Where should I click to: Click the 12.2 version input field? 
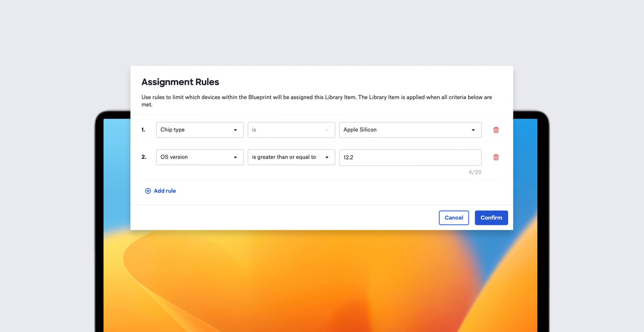point(409,157)
